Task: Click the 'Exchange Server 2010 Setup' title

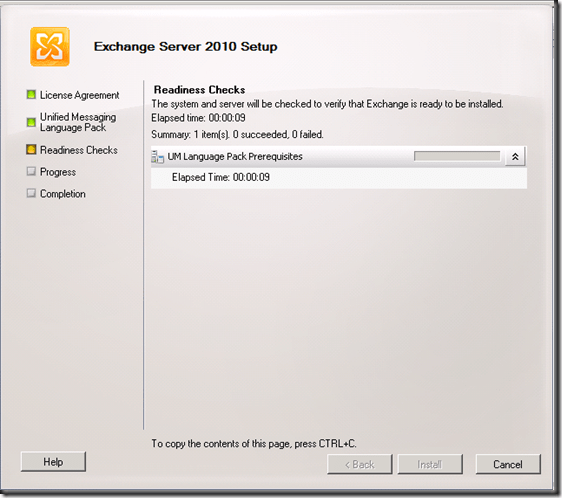Action: (x=186, y=47)
